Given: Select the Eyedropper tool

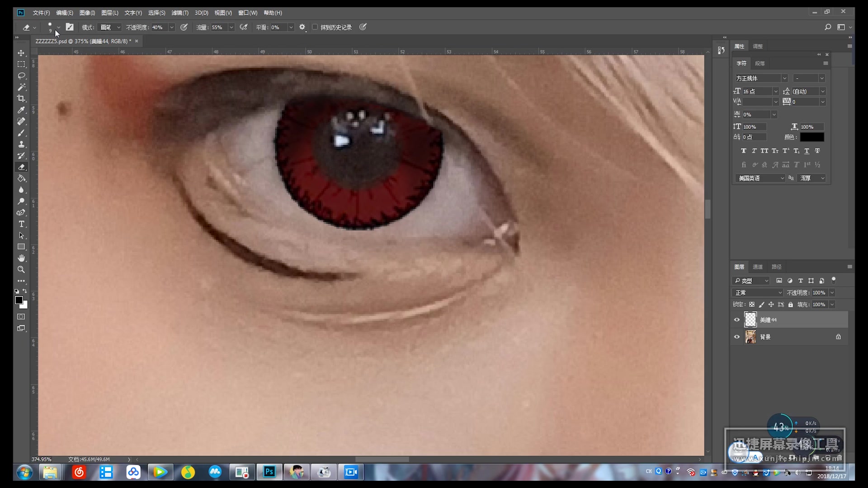Looking at the screenshot, I should pyautogui.click(x=21, y=110).
